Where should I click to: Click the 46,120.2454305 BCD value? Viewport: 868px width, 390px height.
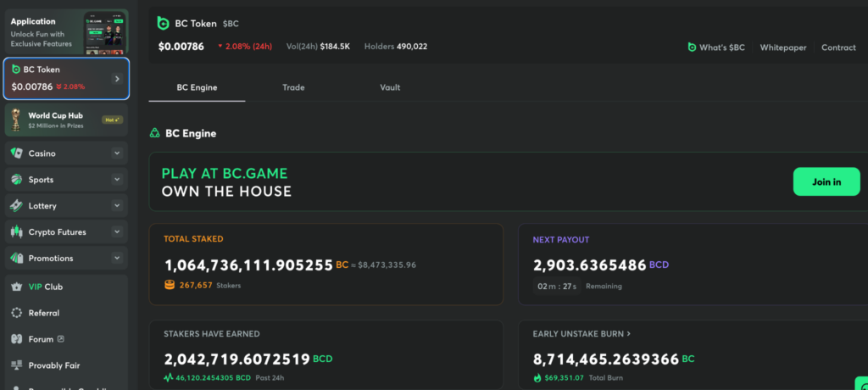[214, 378]
